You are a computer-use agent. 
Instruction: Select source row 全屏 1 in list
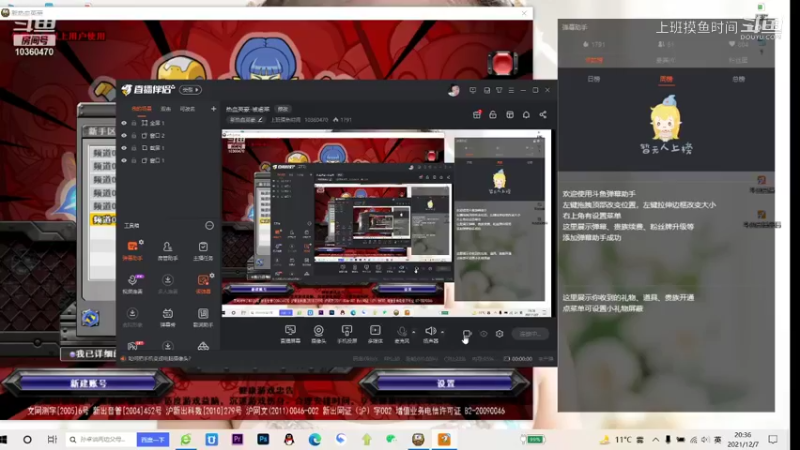tap(168, 123)
